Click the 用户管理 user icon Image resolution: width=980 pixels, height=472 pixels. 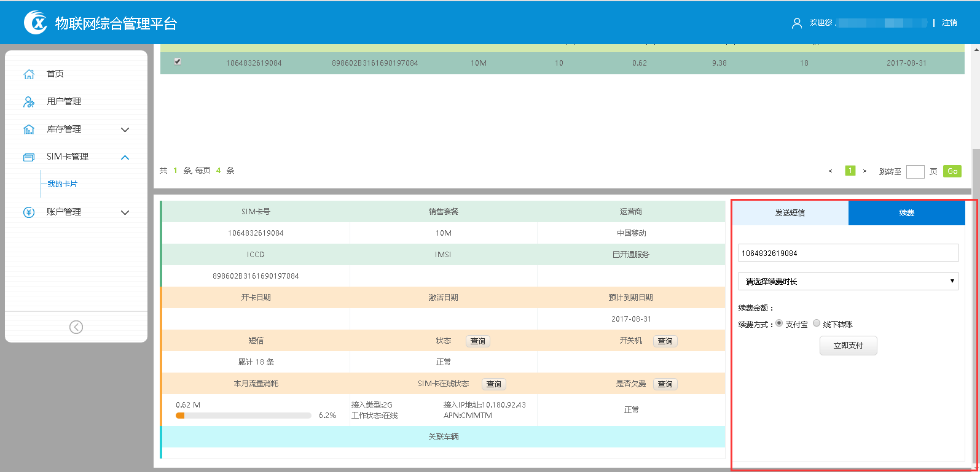pos(29,102)
